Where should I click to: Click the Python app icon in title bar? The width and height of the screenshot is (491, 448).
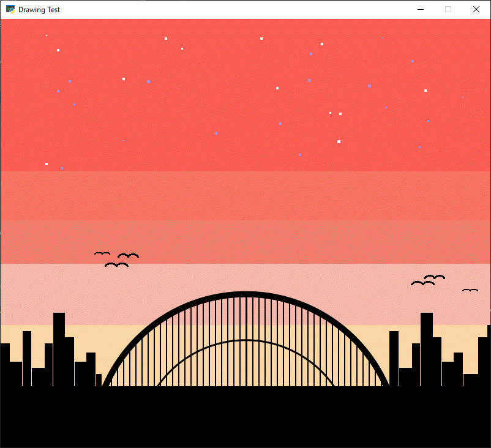pyautogui.click(x=10, y=10)
